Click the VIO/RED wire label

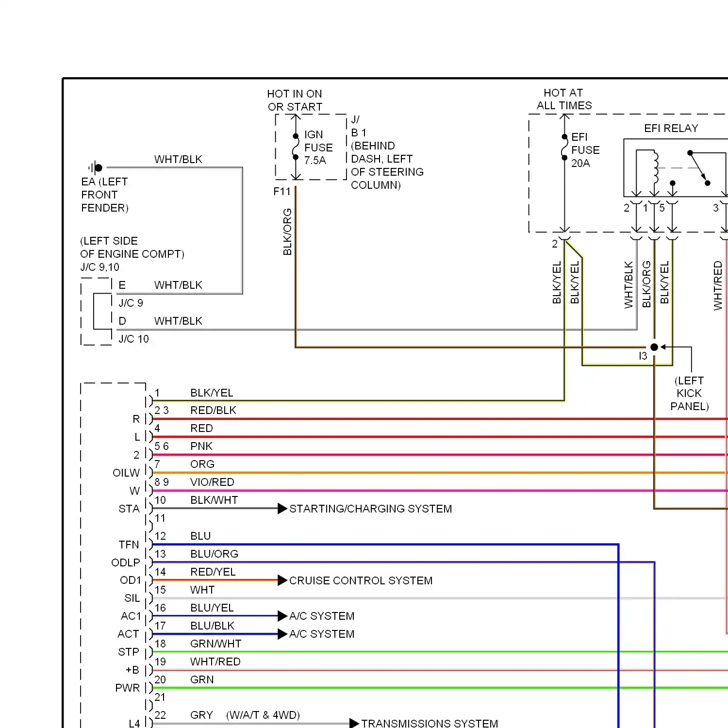pos(212,482)
